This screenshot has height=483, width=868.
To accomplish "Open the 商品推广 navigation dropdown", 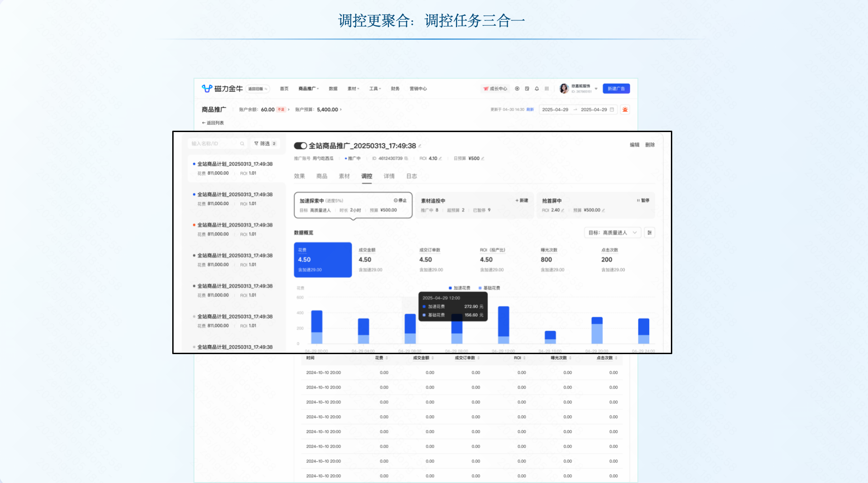I will (x=308, y=89).
